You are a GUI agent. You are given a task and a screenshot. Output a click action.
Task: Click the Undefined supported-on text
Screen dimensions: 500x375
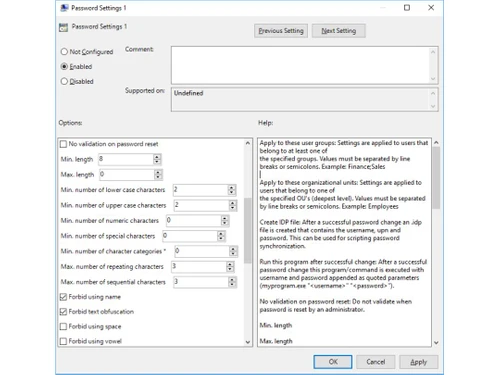click(189, 93)
